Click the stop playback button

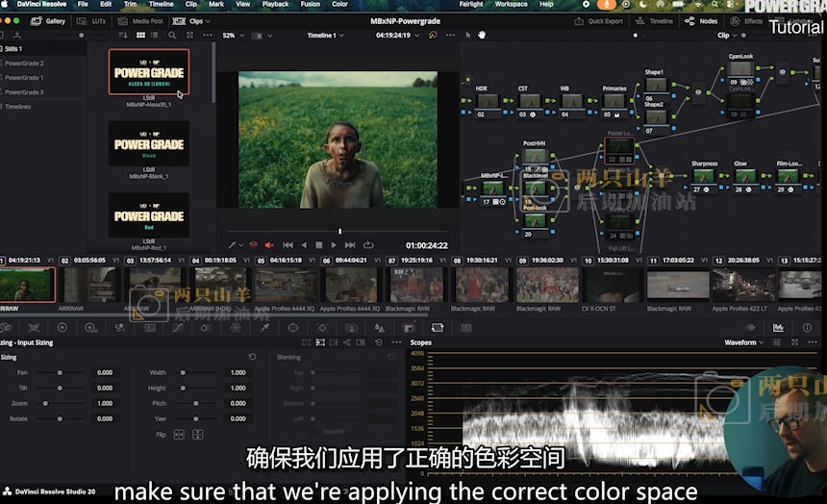tap(319, 245)
